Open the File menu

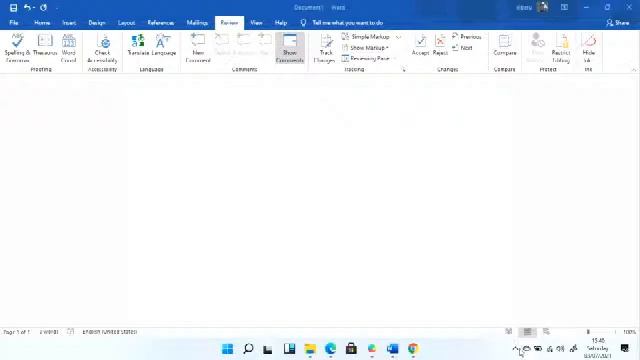(x=14, y=23)
